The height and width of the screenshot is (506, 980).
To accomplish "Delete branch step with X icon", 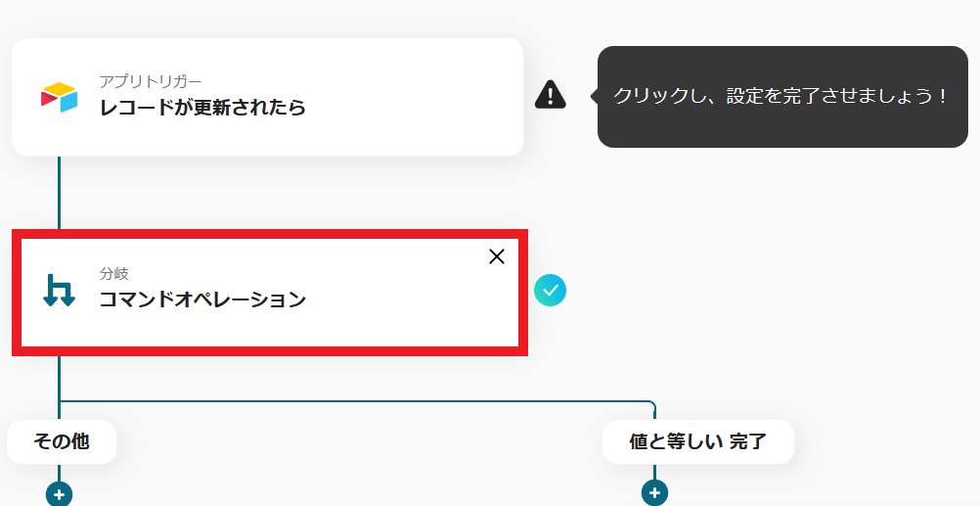I will click(x=497, y=256).
